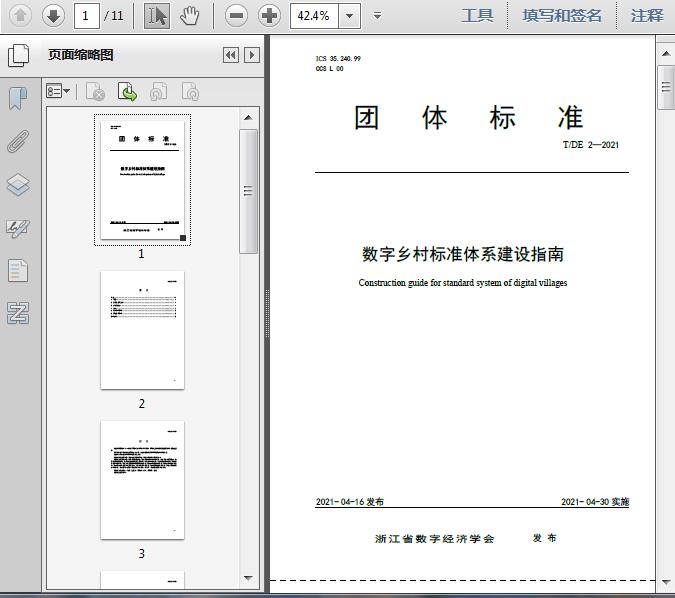The height and width of the screenshot is (598, 675).
Task: Click the page 2 thumbnail number label
Action: click(x=142, y=403)
